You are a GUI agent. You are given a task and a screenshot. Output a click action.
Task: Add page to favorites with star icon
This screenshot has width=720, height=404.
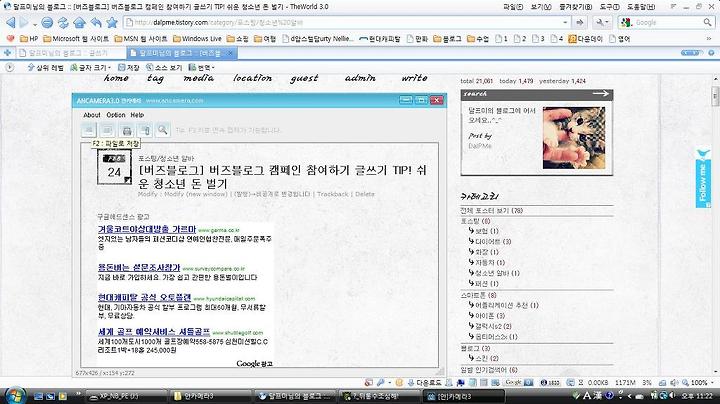(112, 22)
